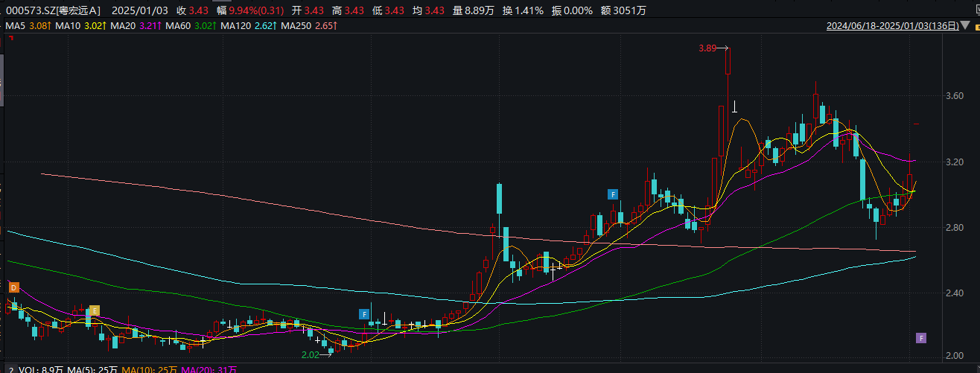The height and width of the screenshot is (373, 980).
Task: Click the 额 3051万 amount value
Action: click(x=623, y=11)
